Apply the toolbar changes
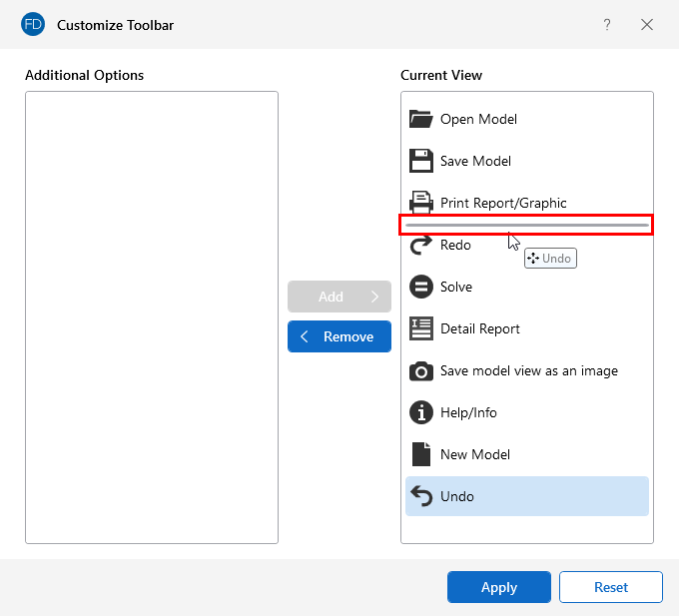This screenshot has height=616, width=679. (498, 587)
